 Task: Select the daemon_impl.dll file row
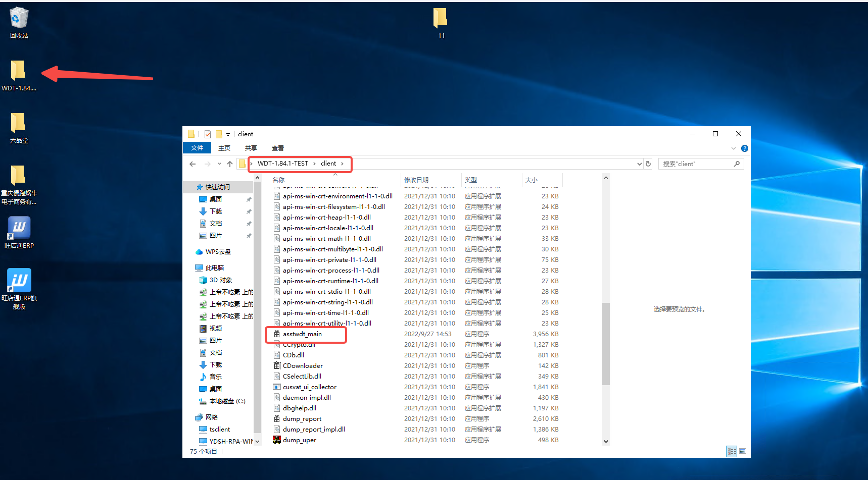point(416,398)
